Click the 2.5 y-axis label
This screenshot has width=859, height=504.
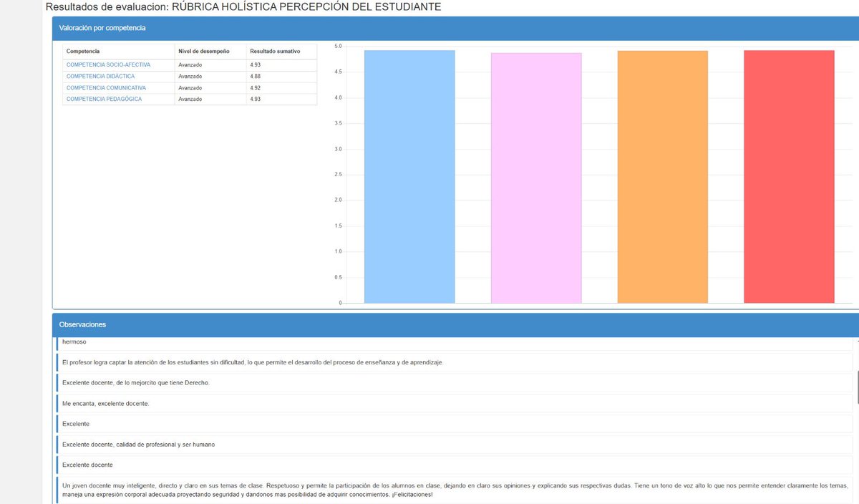click(x=339, y=175)
